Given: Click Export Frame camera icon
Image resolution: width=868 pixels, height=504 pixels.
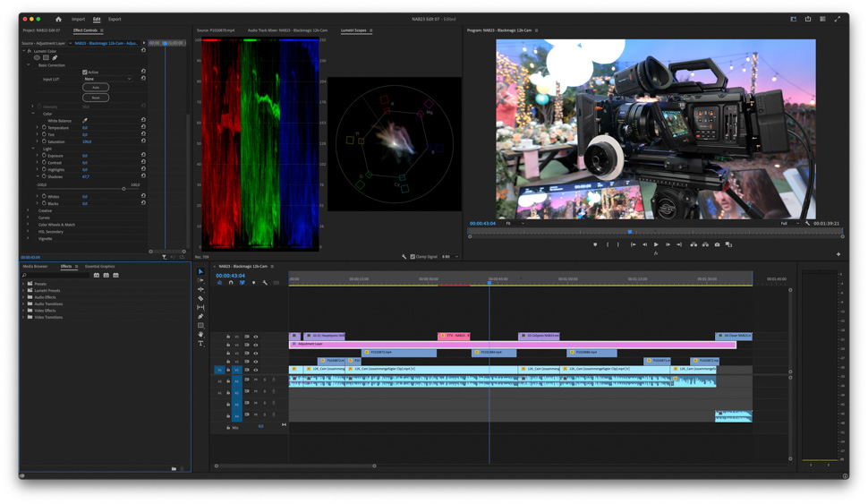Looking at the screenshot, I should click(717, 244).
